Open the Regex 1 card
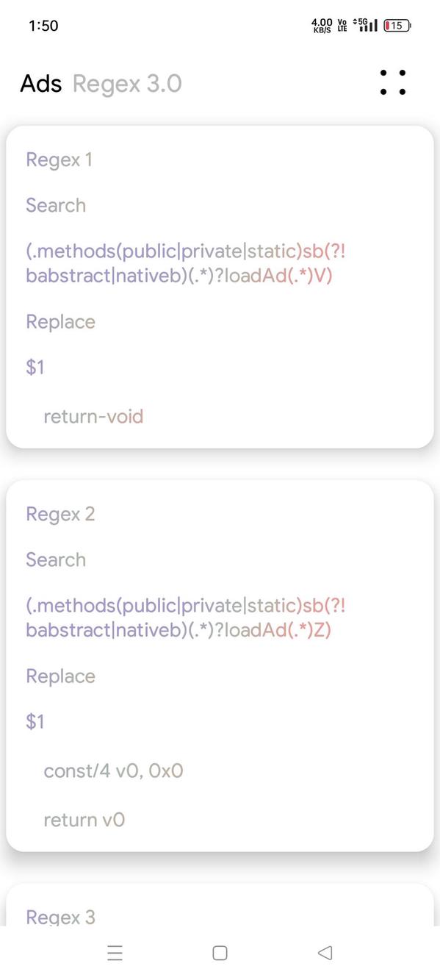Viewport: 440px width, 980px height. click(59, 160)
